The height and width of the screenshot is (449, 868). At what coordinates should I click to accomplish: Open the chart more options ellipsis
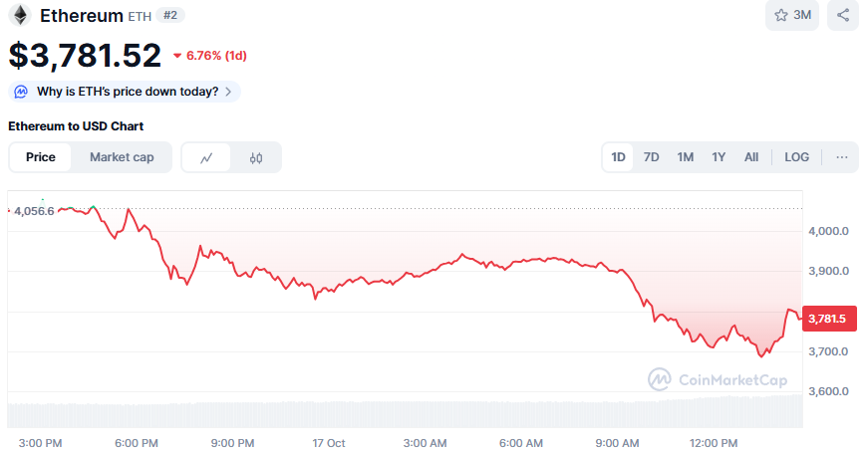click(842, 157)
